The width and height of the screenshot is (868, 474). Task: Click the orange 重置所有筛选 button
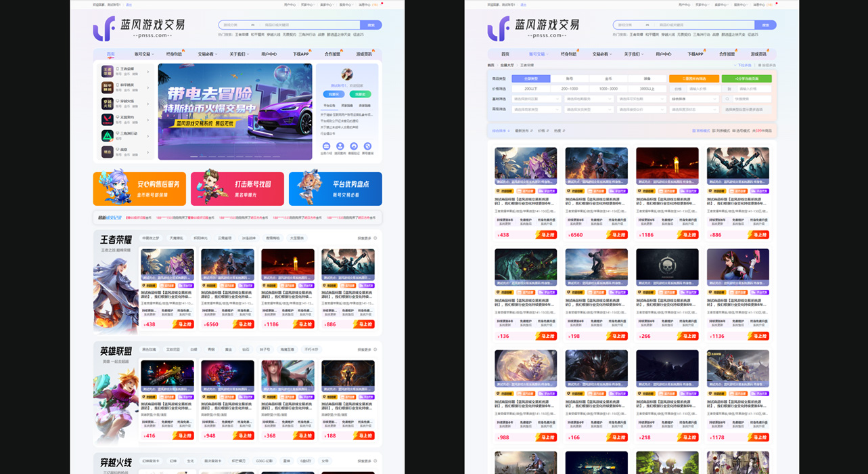pyautogui.click(x=693, y=79)
